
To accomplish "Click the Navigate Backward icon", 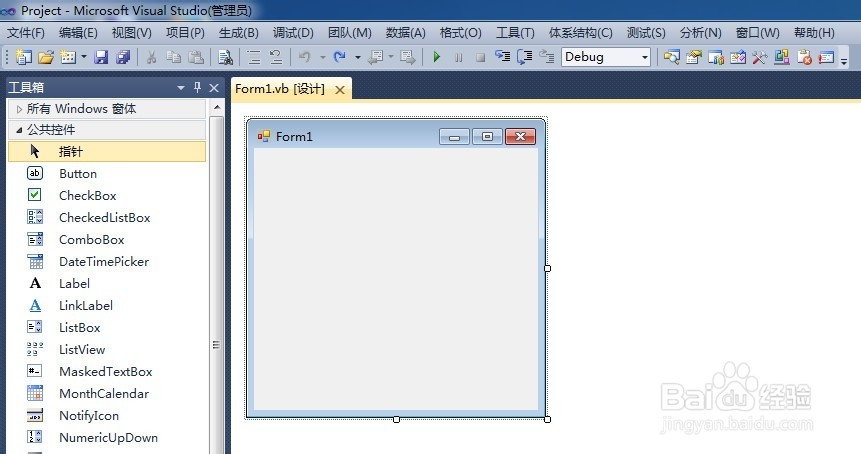I will tap(376, 57).
